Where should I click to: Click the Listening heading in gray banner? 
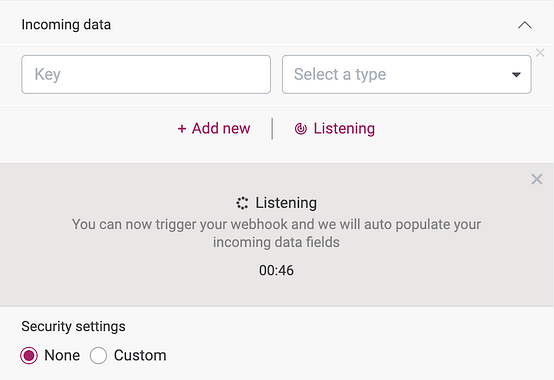286,203
